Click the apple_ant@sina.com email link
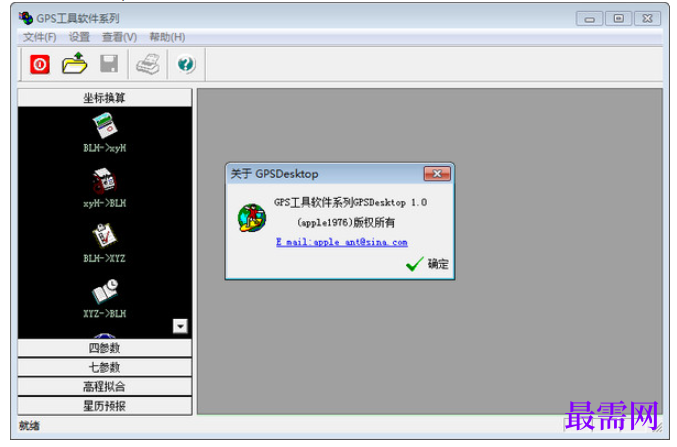This screenshot has height=447, width=677. click(x=342, y=242)
